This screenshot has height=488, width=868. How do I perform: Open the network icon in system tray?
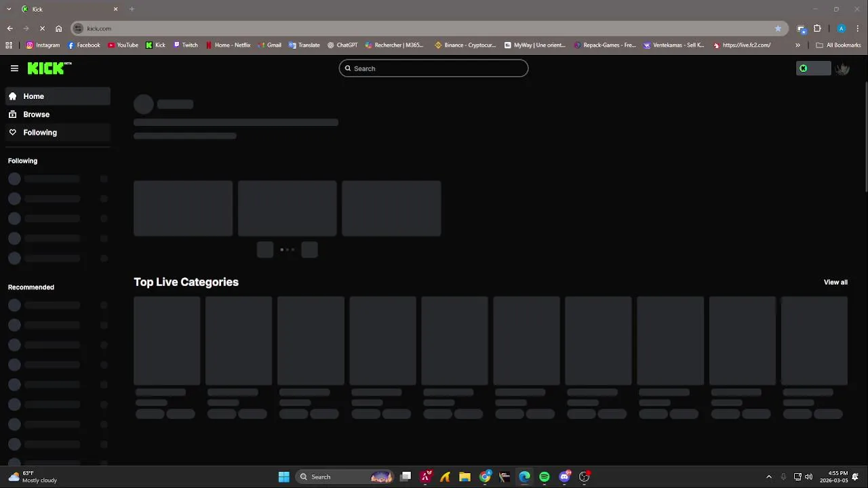[x=797, y=477]
